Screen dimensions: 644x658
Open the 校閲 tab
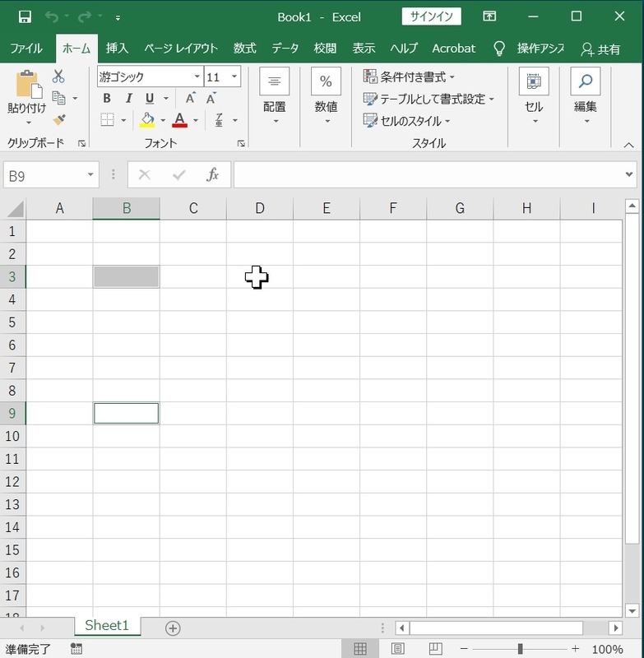325,49
